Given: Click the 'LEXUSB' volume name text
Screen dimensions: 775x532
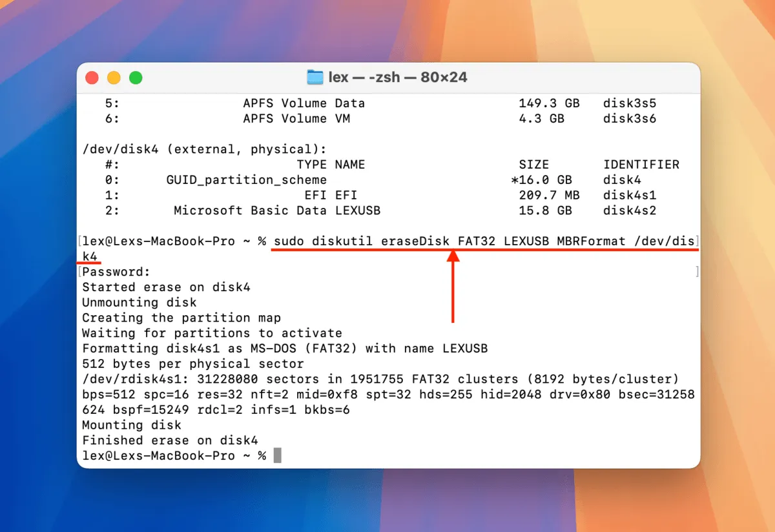Looking at the screenshot, I should click(358, 210).
